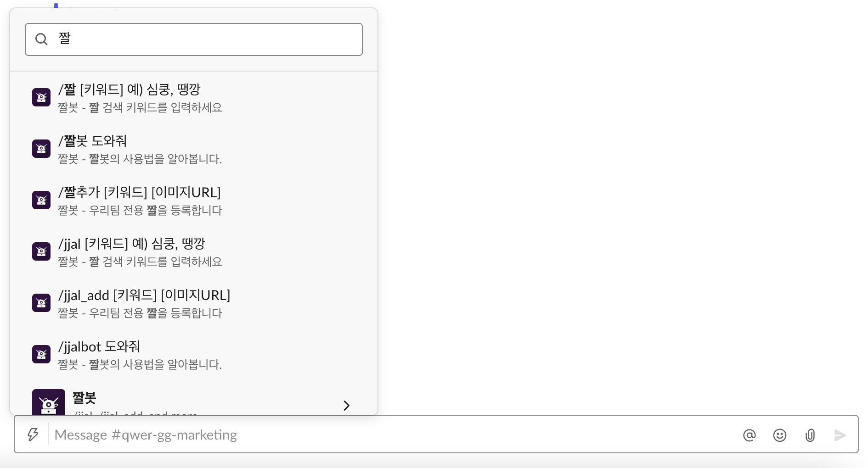Click the send message arrow
868x468 pixels.
pos(840,435)
